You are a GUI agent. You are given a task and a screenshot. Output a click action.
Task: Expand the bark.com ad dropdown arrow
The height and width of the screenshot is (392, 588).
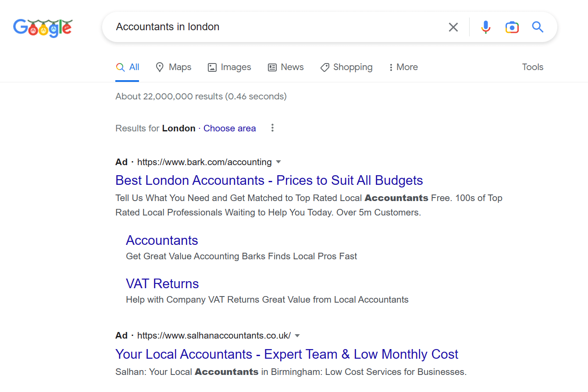(x=278, y=162)
